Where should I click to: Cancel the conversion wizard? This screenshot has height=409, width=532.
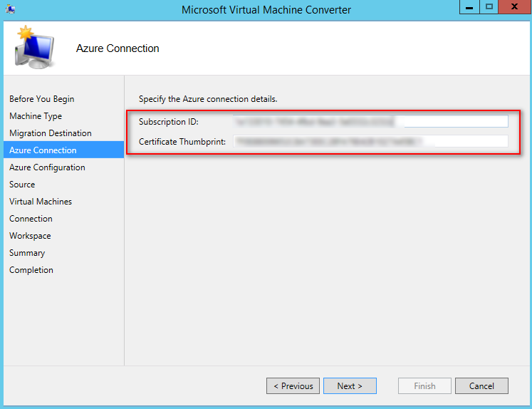[x=481, y=386]
